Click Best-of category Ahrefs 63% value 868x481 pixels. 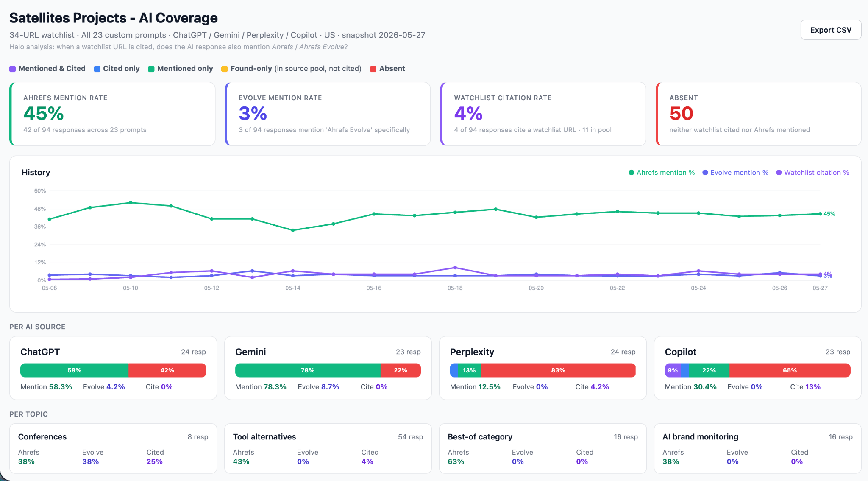456,461
